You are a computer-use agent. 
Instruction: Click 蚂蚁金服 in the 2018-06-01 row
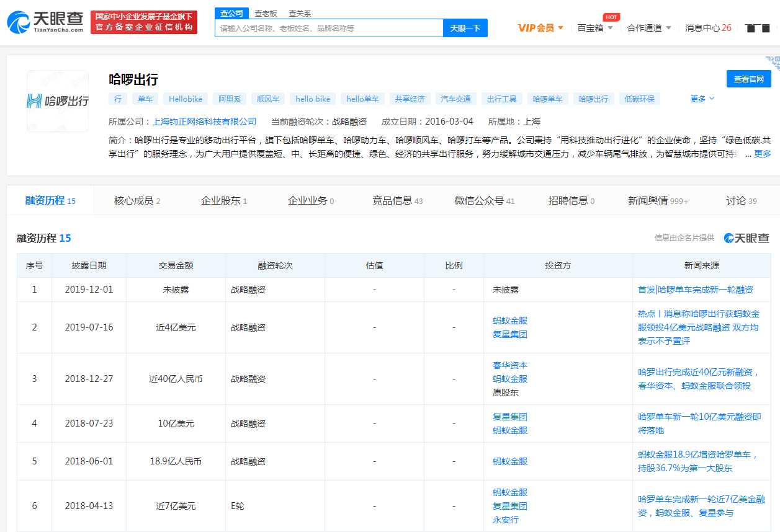coord(510,461)
